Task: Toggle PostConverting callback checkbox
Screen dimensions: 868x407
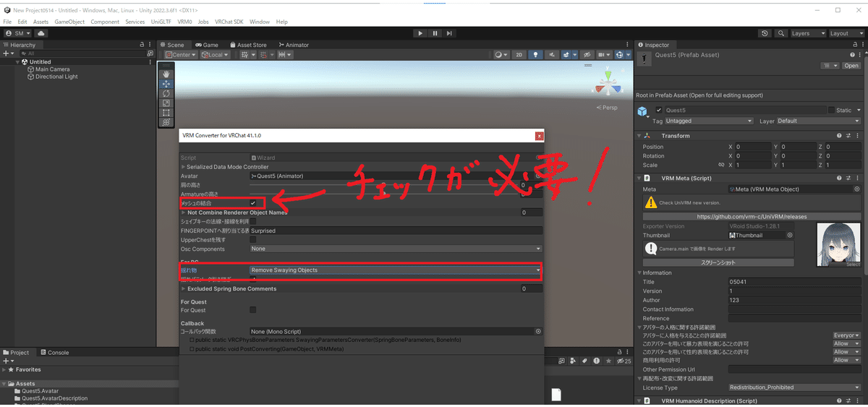Action: pos(192,348)
